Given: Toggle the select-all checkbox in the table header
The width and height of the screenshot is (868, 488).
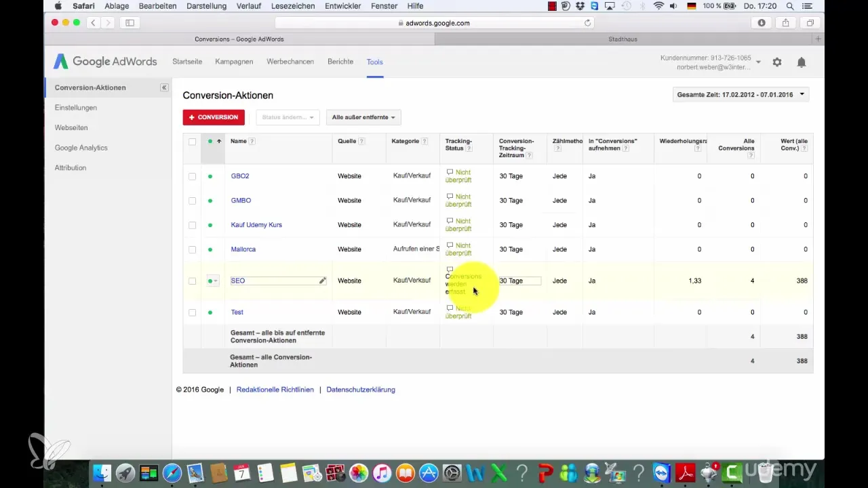Looking at the screenshot, I should pyautogui.click(x=192, y=142).
